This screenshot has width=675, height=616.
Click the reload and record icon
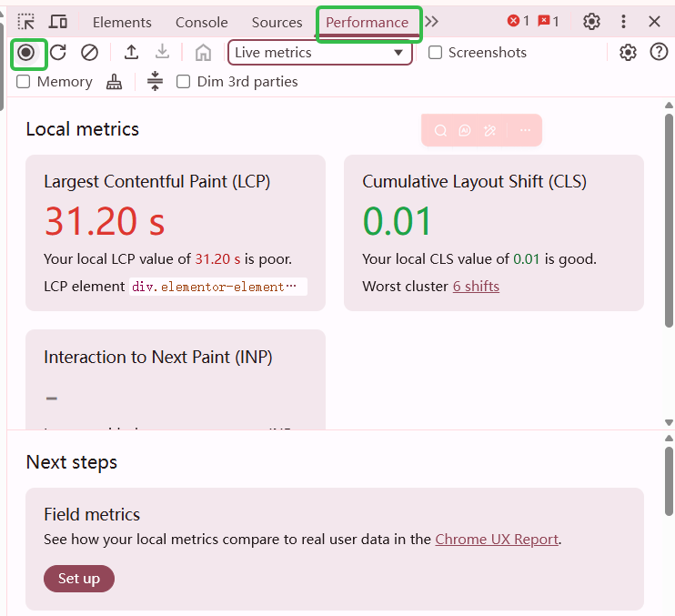[x=58, y=53]
